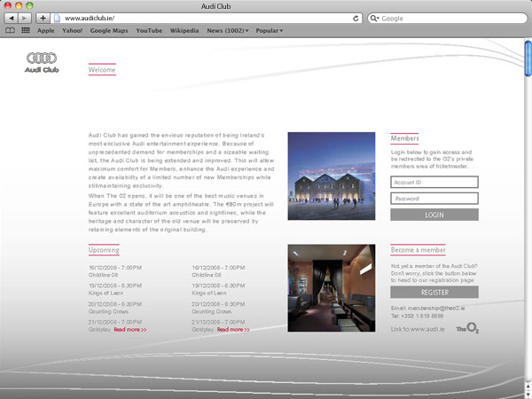
Task: Click the Password input field
Action: [434, 199]
